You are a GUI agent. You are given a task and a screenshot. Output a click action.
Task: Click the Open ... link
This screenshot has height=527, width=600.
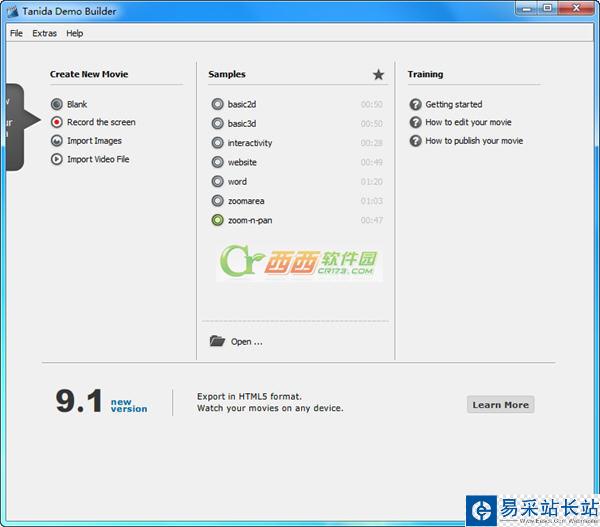click(x=246, y=342)
